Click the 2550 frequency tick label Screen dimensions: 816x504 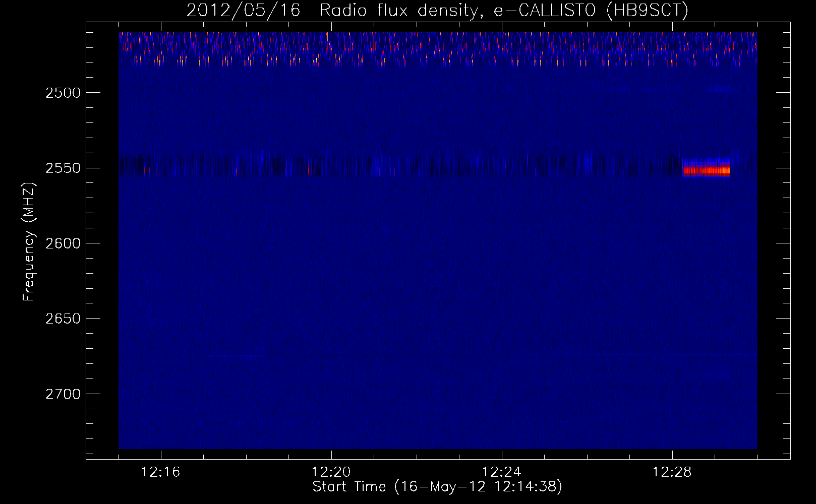tap(63, 168)
